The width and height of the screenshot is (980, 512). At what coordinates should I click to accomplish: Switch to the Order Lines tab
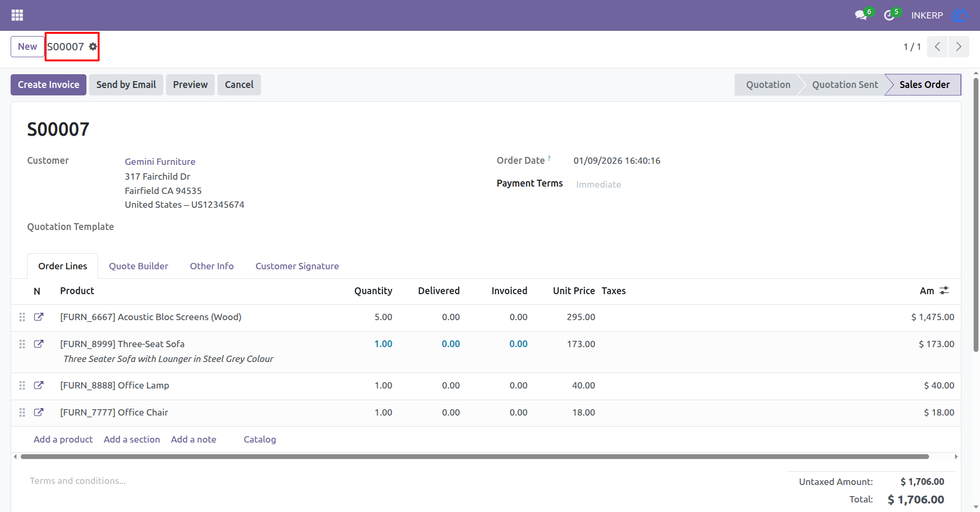point(63,266)
